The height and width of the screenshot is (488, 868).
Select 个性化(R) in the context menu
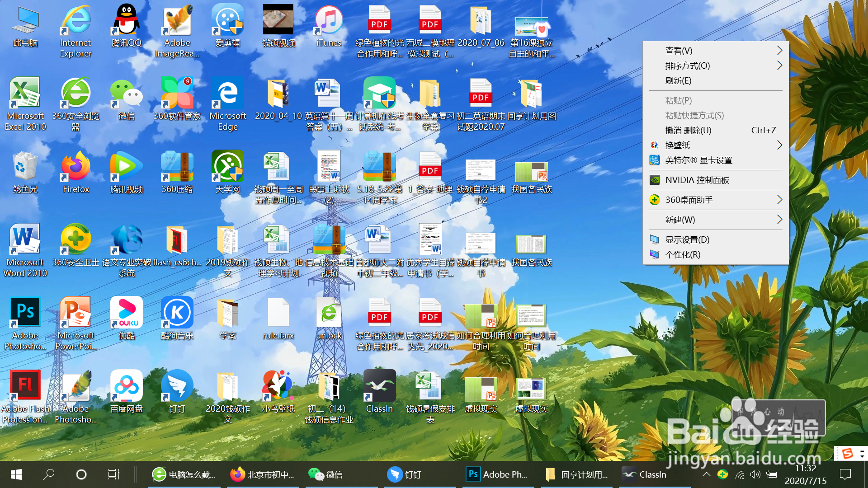(x=683, y=254)
